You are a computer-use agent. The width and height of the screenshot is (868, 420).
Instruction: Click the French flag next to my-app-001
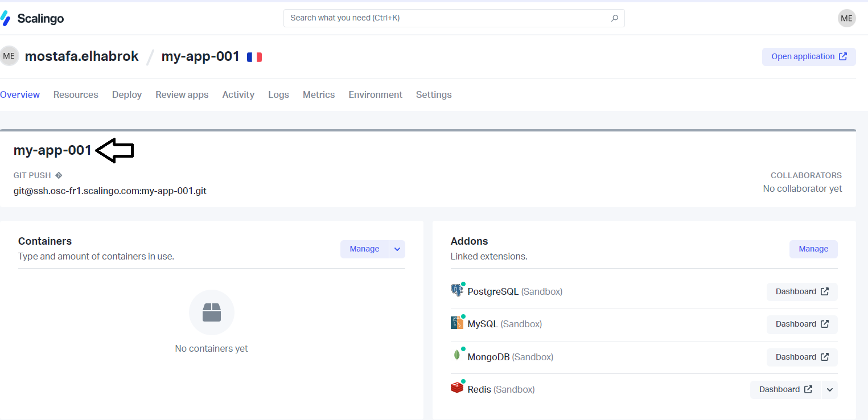click(x=254, y=56)
